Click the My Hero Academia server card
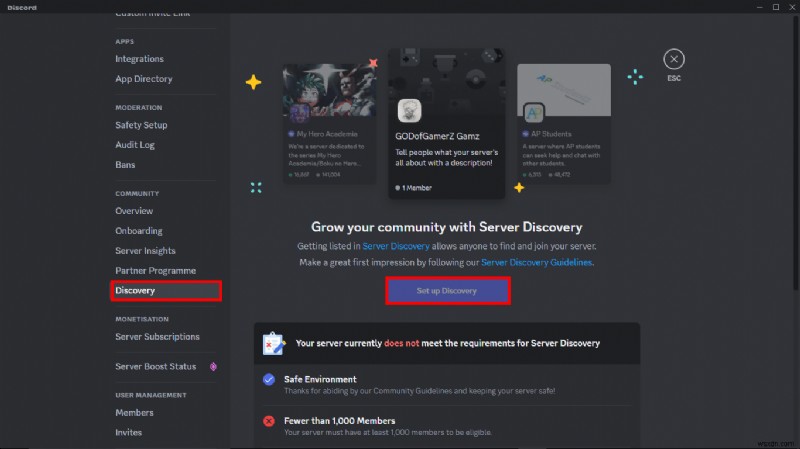The width and height of the screenshot is (800, 449). click(x=329, y=123)
